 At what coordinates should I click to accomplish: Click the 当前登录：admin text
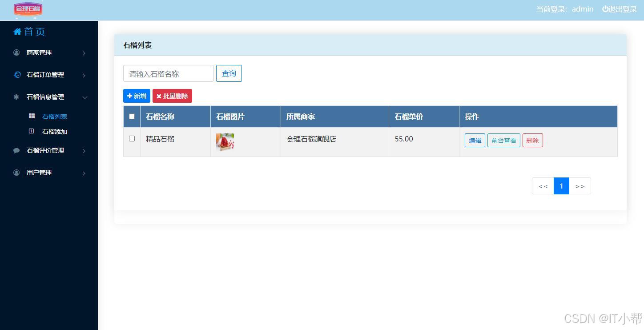565,9
